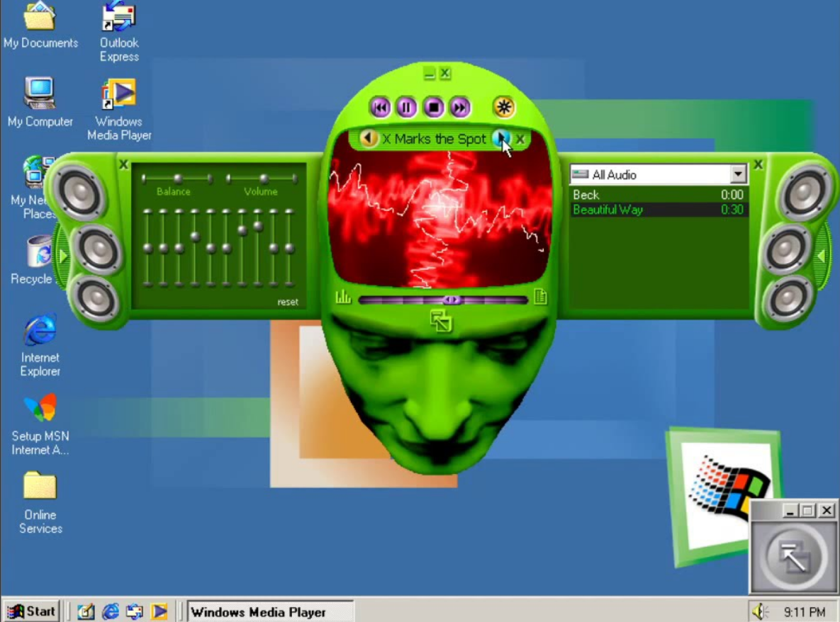Skip to next track button
Screen dimensions: 840x622
pos(459,108)
